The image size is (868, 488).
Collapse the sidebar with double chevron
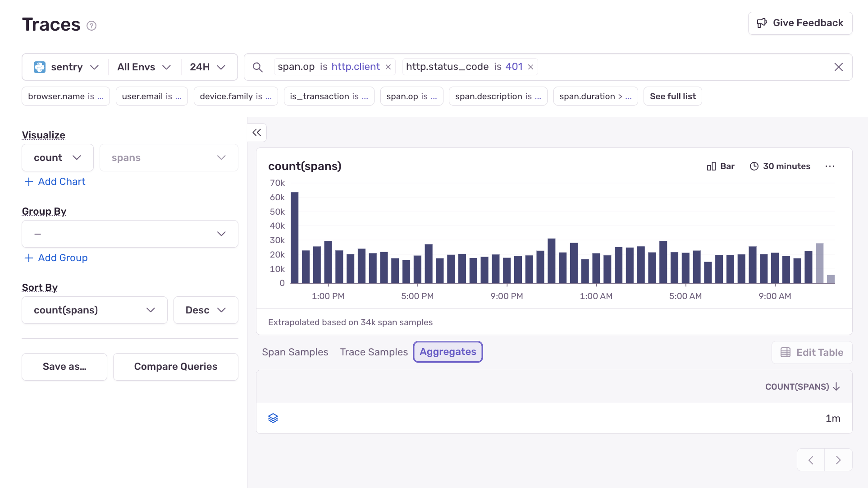[x=257, y=133]
